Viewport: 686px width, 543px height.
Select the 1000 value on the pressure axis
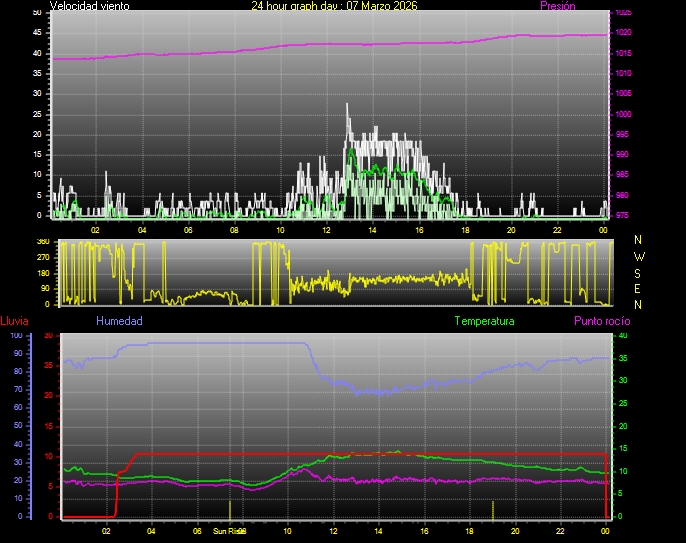(x=623, y=114)
